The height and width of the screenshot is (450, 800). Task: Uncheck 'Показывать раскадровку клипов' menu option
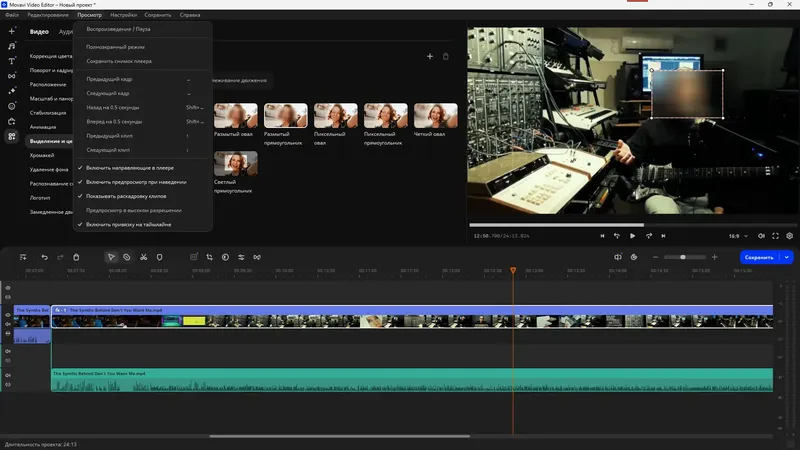pyautogui.click(x=128, y=196)
